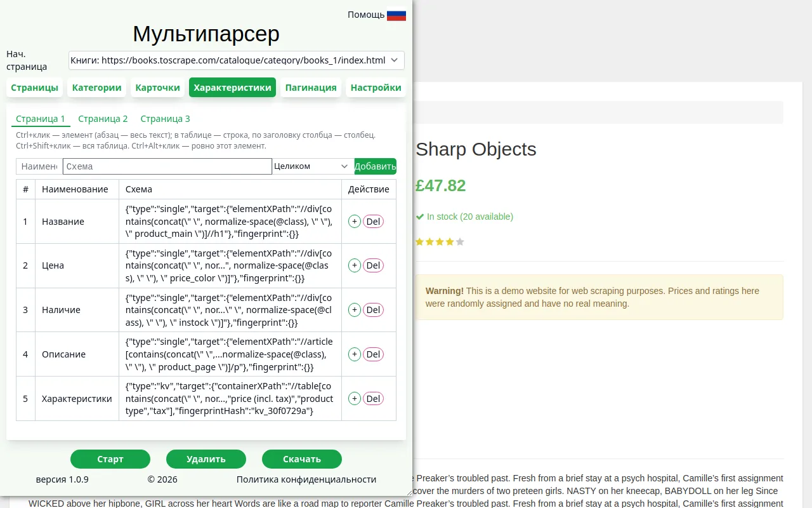The width and height of the screenshot is (812, 508).
Task: Click the plus icon in the Цена row
Action: coord(355,265)
